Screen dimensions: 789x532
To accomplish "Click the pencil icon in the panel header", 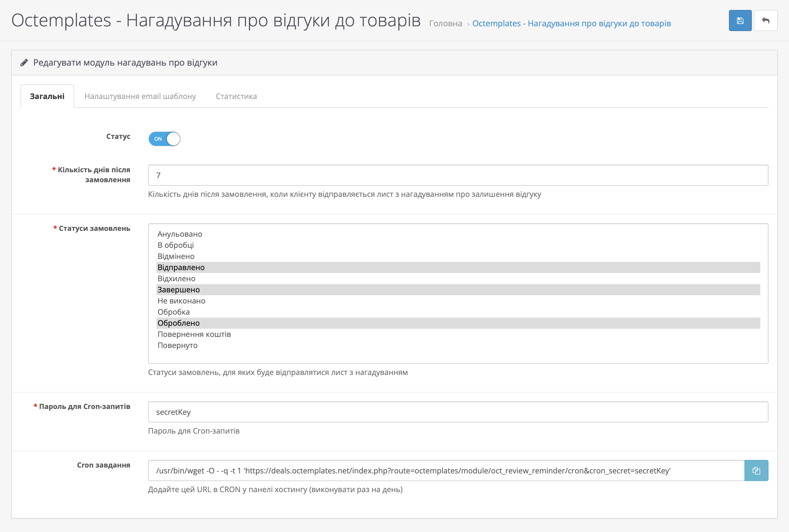I will [24, 63].
